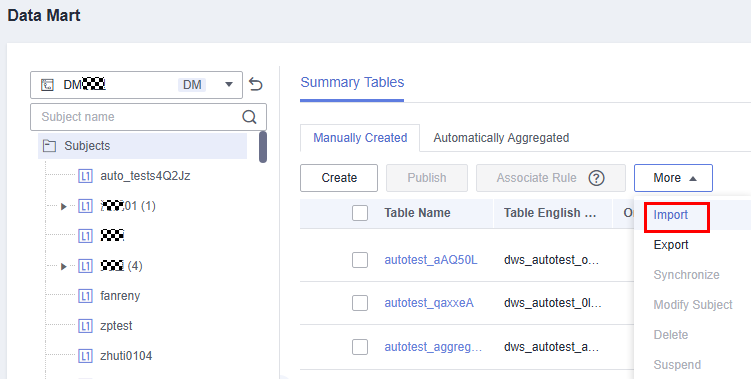Click the L1 icon beside fanreny
This screenshot has height=379, width=751.
85,296
